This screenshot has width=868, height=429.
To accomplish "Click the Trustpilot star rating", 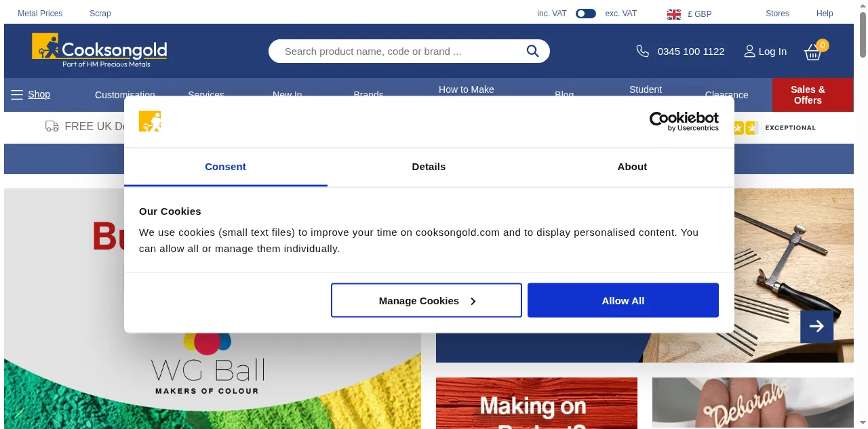I will point(746,127).
